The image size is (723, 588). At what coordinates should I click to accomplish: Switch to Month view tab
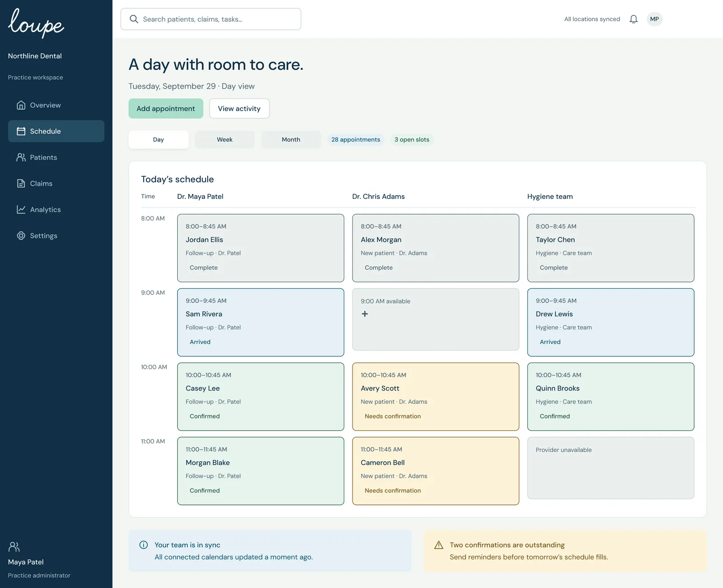(x=291, y=140)
